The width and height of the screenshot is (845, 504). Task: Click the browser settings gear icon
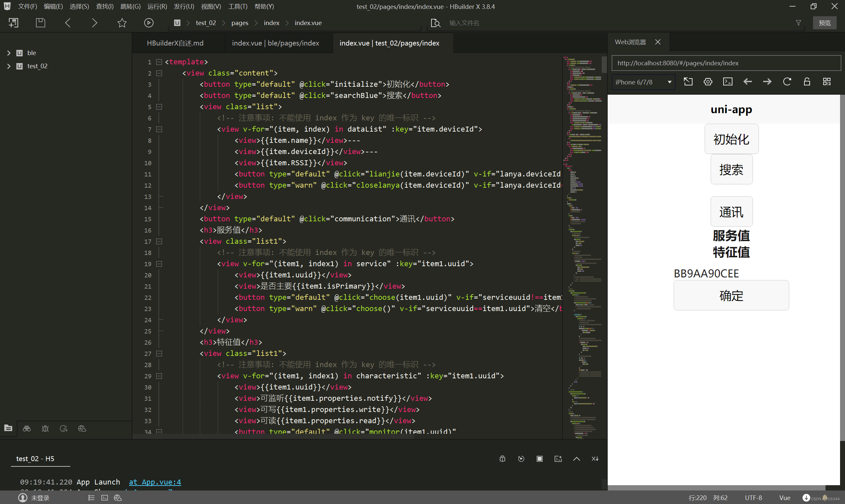(x=708, y=82)
